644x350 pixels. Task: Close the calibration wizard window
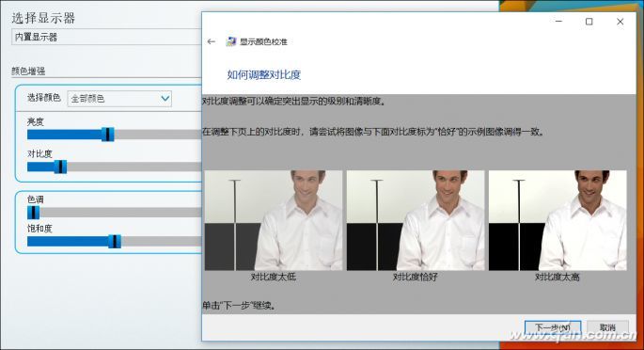620,22
